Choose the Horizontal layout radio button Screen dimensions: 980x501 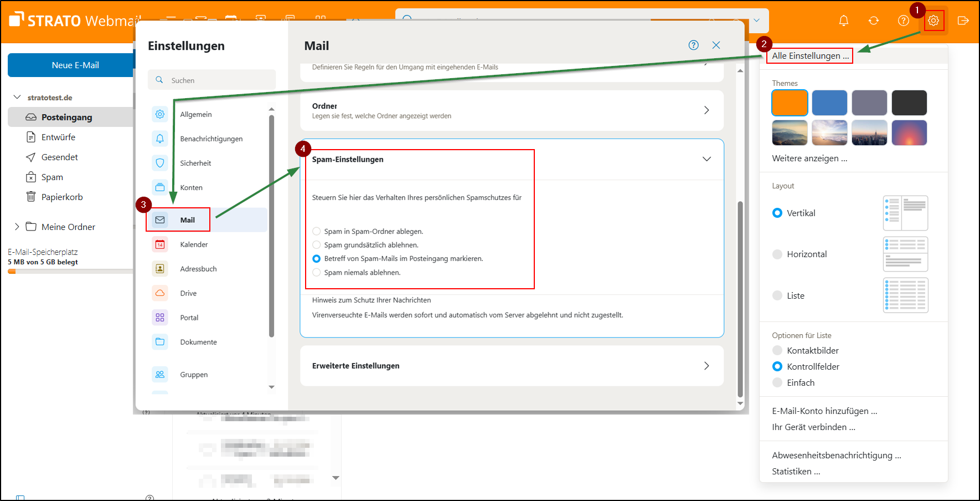(x=777, y=254)
